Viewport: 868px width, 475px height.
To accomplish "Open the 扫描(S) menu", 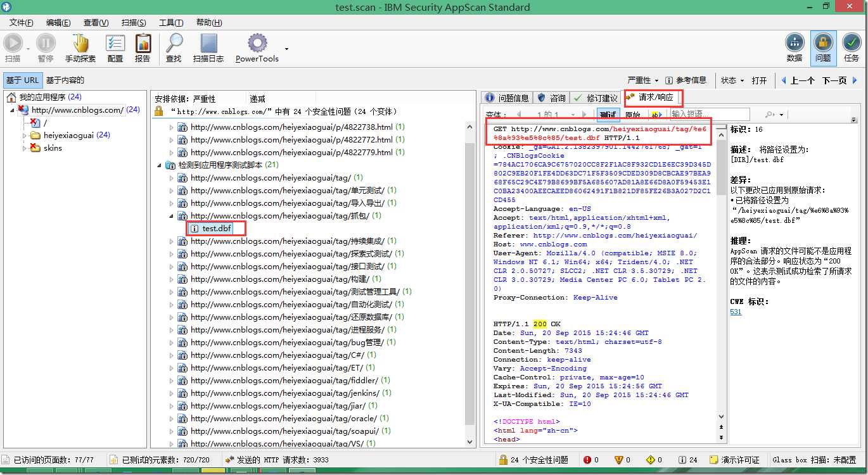I will point(134,23).
